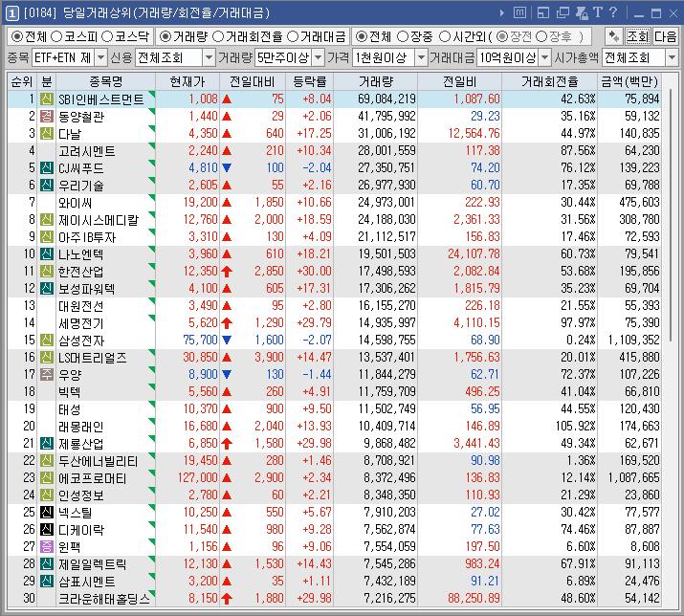Open stock LS머트리얼즈
Screen dimensions: 684x616
(x=93, y=358)
